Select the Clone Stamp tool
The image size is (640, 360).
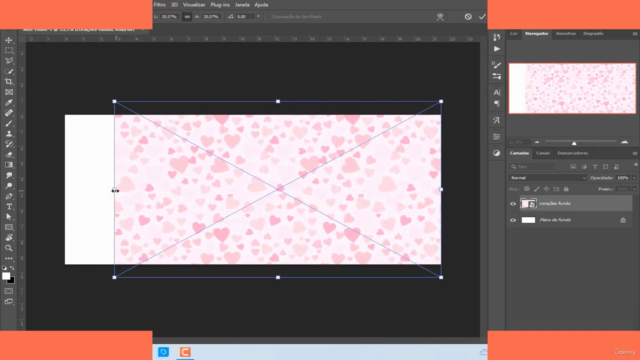coord(9,134)
